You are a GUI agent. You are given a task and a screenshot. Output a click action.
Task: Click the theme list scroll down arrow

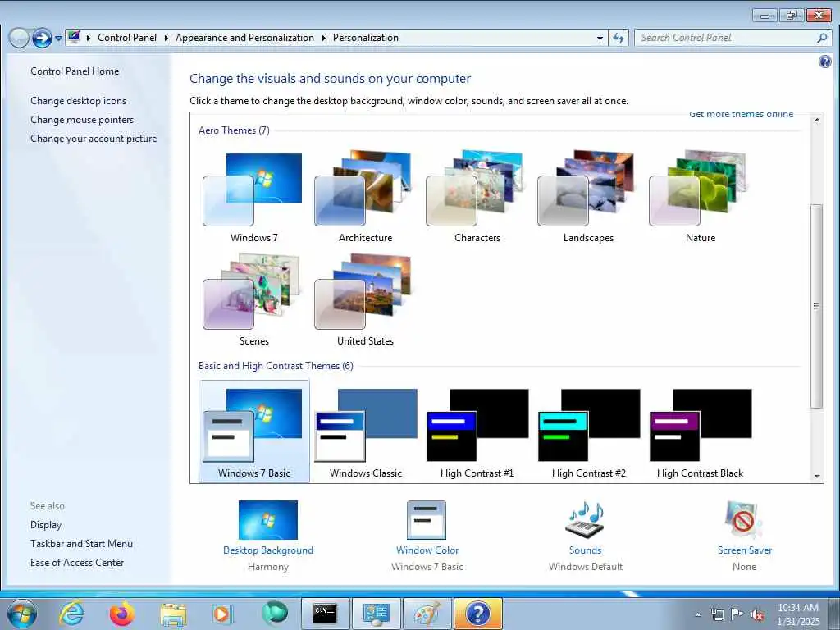pos(817,476)
